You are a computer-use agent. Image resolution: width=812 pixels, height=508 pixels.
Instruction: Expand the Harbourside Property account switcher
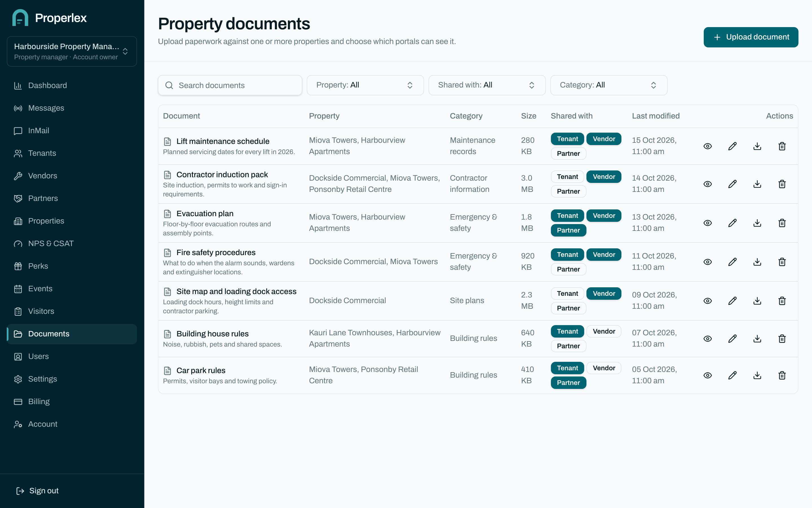pyautogui.click(x=72, y=51)
